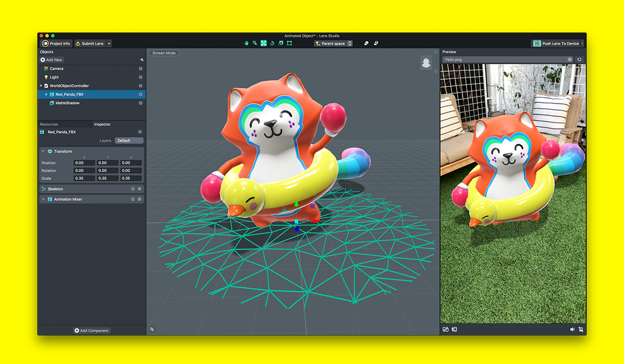Click the Transform component icon

click(49, 151)
